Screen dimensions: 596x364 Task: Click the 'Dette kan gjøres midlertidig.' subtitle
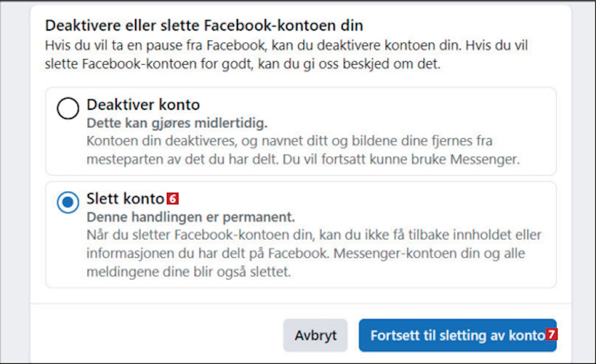point(177,123)
